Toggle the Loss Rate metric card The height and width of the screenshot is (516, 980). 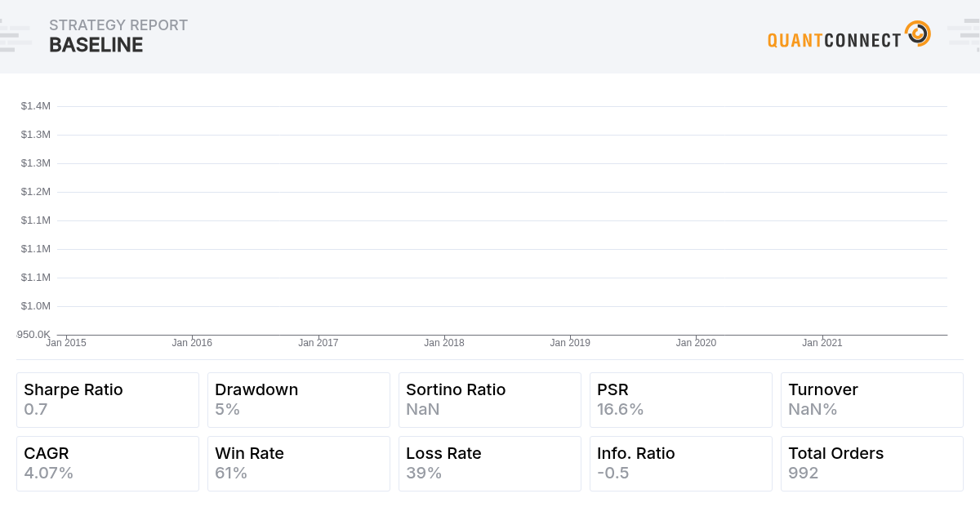click(x=489, y=463)
